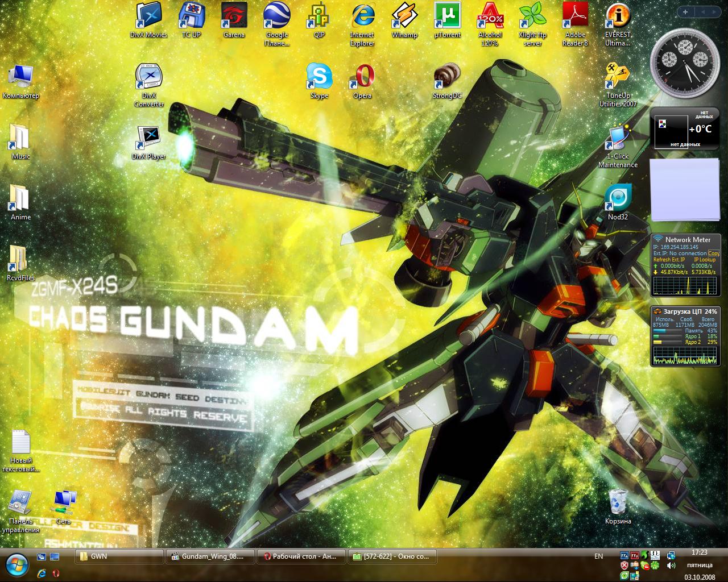
Task: Click the weather gadget showing +0°C
Action: [685, 128]
